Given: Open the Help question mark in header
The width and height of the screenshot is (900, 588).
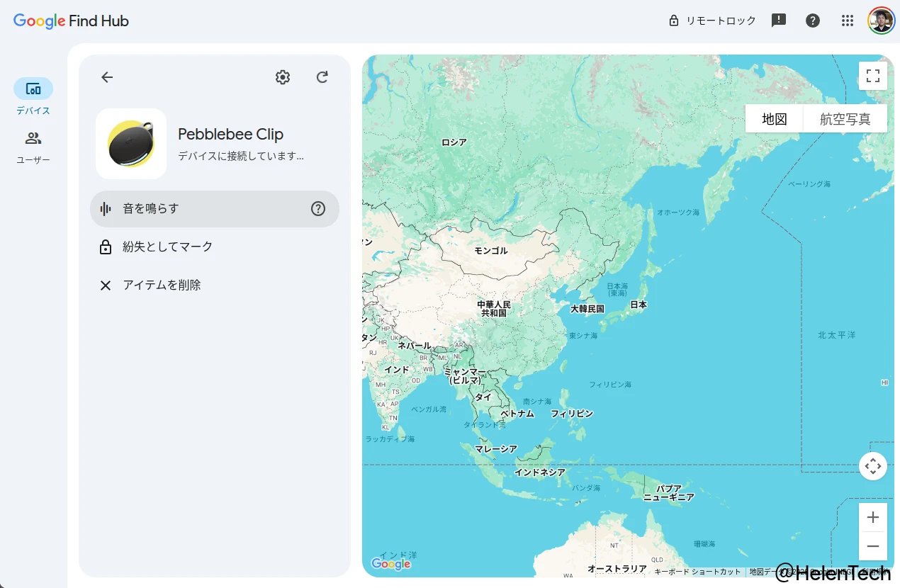Looking at the screenshot, I should pos(813,21).
